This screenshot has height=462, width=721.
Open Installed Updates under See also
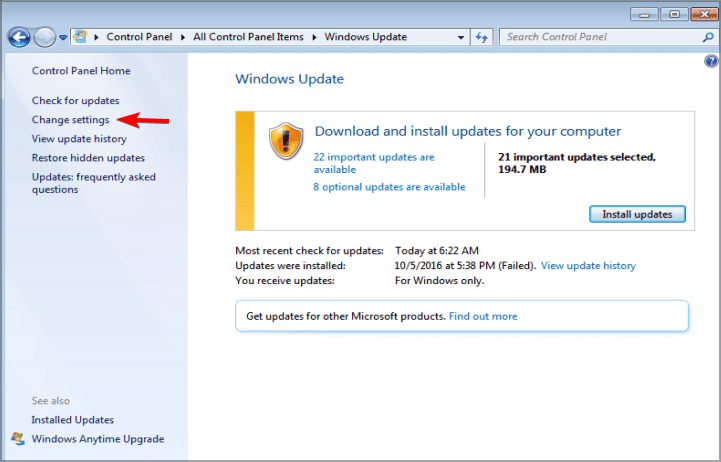click(x=73, y=420)
